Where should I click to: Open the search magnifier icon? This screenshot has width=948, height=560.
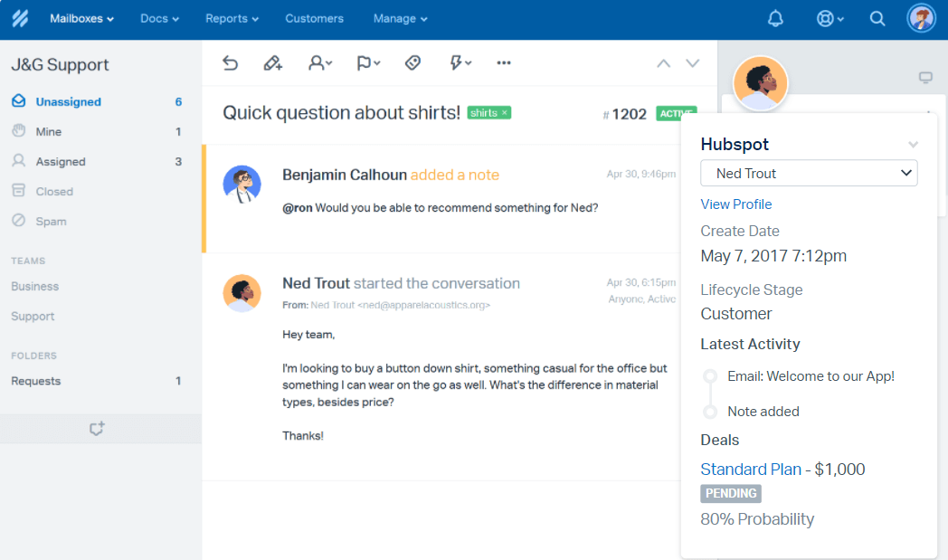[x=877, y=18]
